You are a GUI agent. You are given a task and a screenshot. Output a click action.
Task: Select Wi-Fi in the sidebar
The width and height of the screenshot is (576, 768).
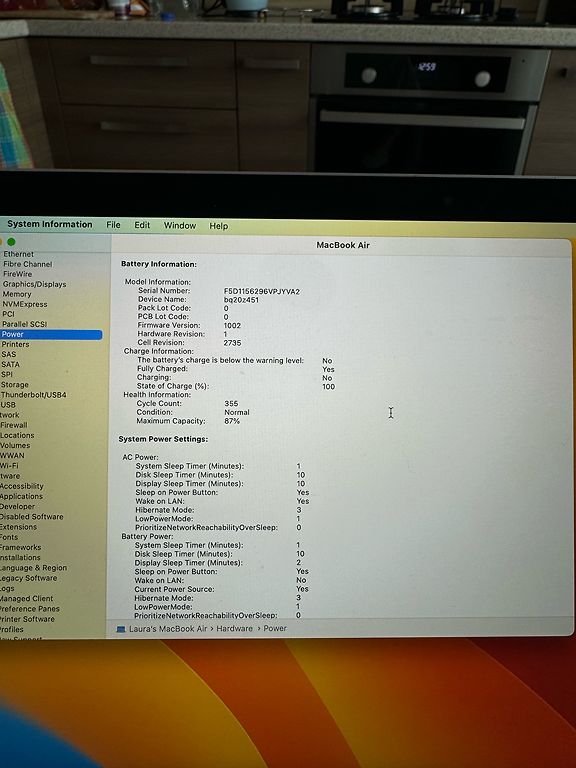pyautogui.click(x=9, y=466)
